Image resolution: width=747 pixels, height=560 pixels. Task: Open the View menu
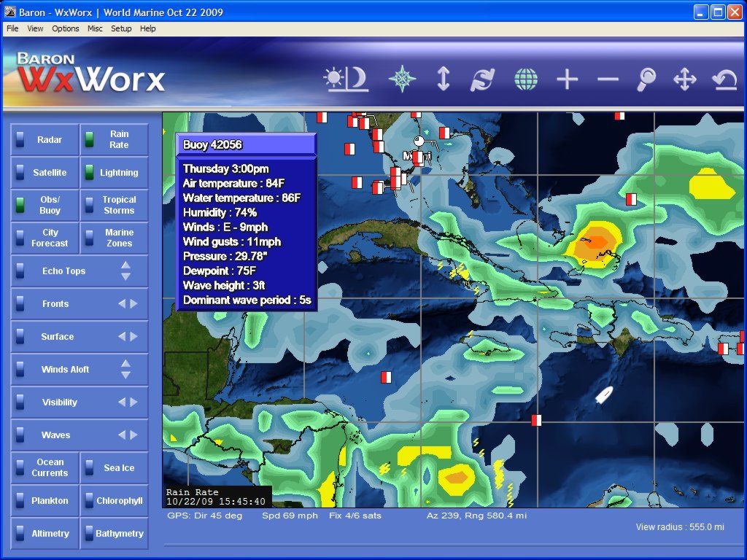[35, 28]
